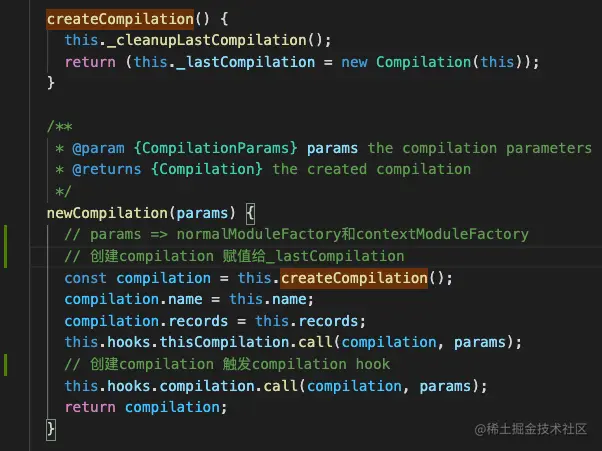Viewport: 602px width, 451px height.
Task: Click the new Compilation constructor name
Action: tap(423, 62)
